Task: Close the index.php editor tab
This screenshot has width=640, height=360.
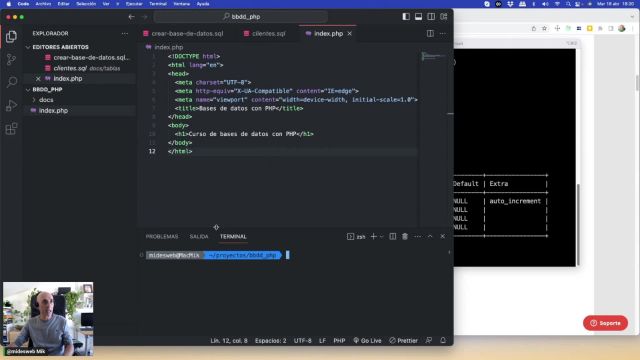Action: (x=350, y=33)
